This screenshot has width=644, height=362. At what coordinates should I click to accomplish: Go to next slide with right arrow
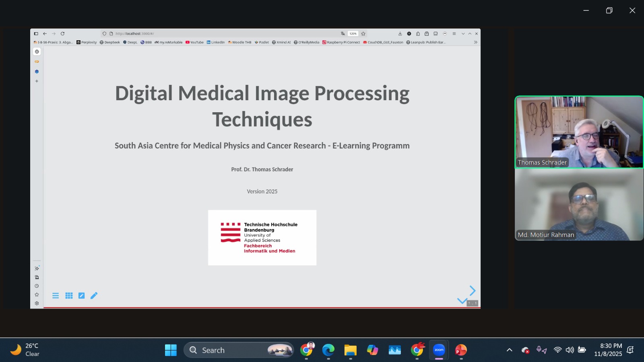coord(473,290)
